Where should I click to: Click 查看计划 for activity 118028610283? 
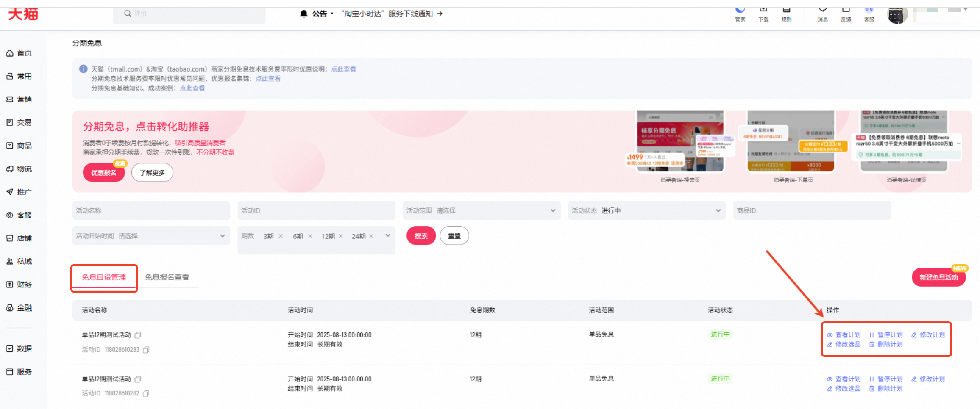[844, 335]
